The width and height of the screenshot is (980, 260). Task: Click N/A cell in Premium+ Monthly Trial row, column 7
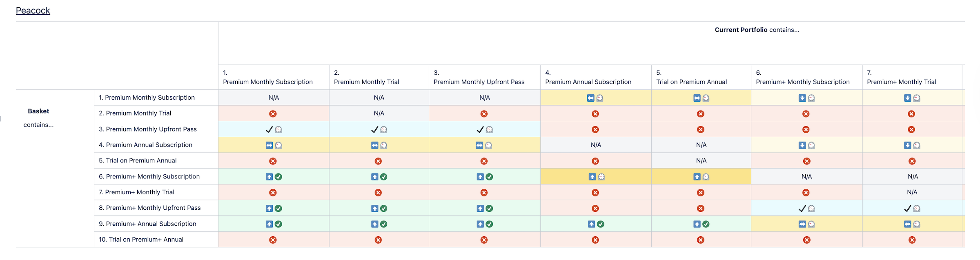click(912, 192)
